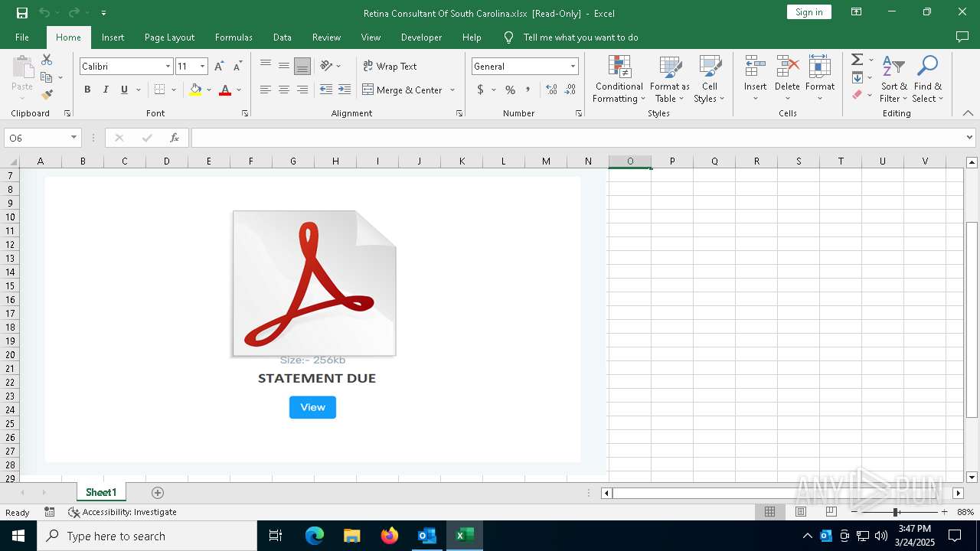Apply Percent Style icon
The width and height of the screenshot is (980, 551).
click(x=510, y=90)
